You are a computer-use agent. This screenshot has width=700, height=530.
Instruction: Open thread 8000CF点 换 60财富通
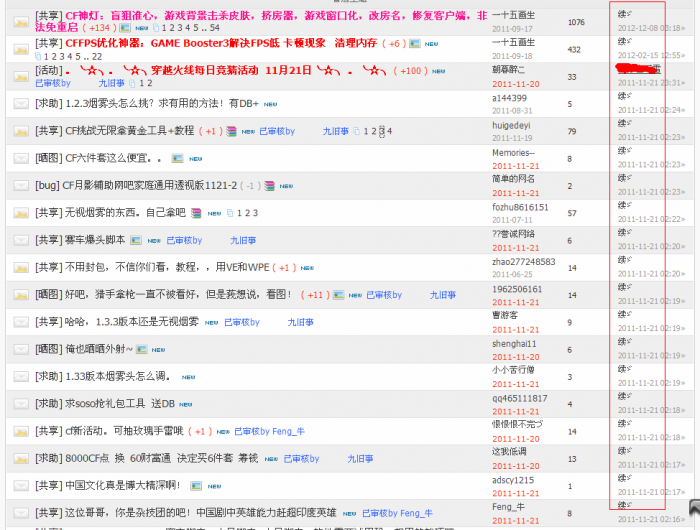[x=162, y=458]
